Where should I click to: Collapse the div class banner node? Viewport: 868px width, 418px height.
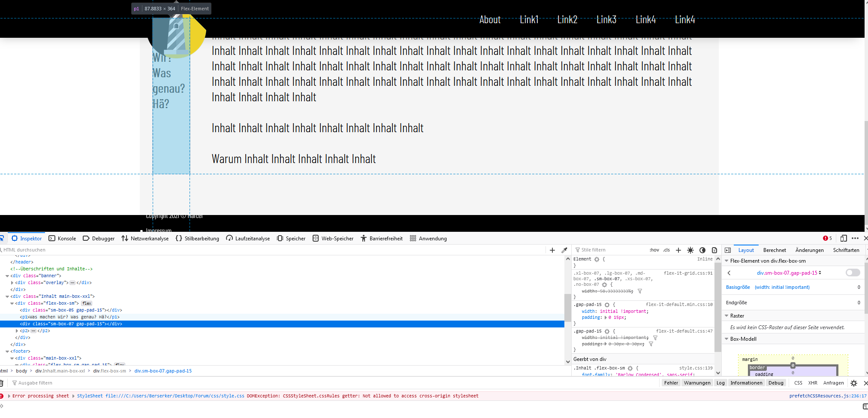pos(7,276)
